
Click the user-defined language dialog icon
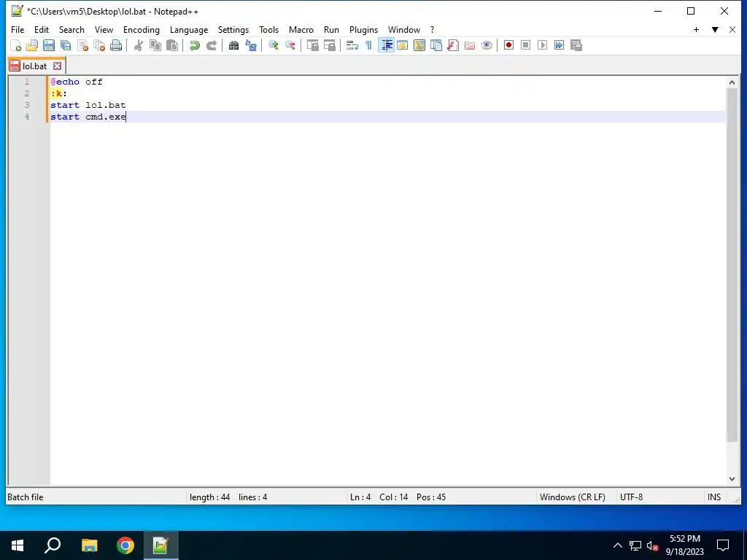pyautogui.click(x=403, y=45)
